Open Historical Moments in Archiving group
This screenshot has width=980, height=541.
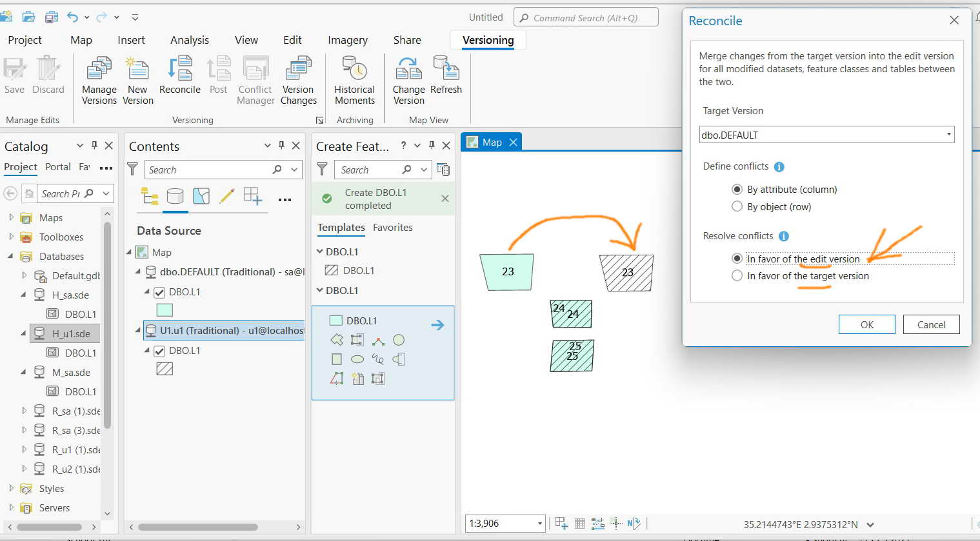click(354, 81)
